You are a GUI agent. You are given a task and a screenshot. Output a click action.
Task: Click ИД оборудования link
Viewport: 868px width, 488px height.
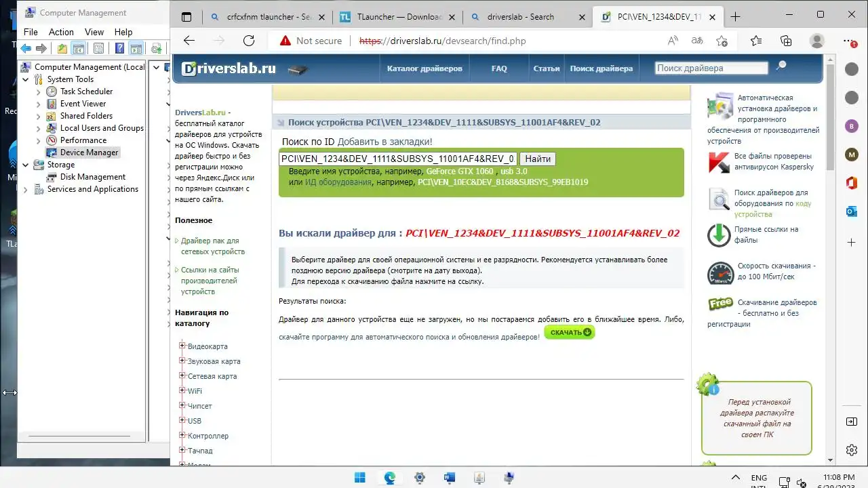[338, 182]
